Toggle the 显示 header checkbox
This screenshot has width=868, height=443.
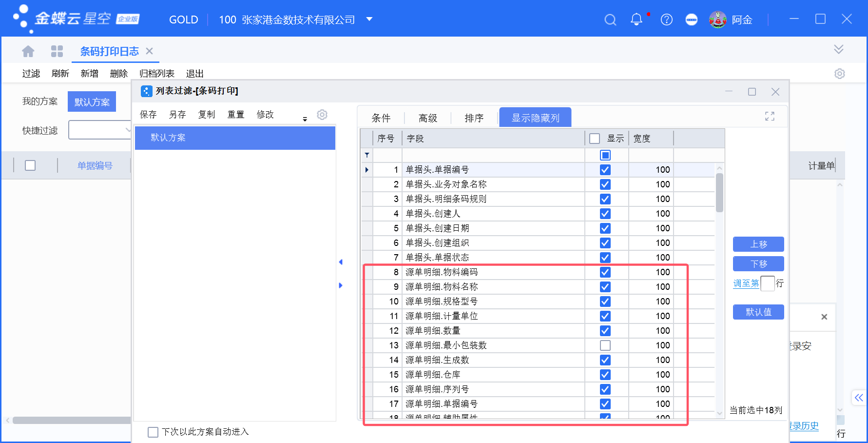[595, 139]
